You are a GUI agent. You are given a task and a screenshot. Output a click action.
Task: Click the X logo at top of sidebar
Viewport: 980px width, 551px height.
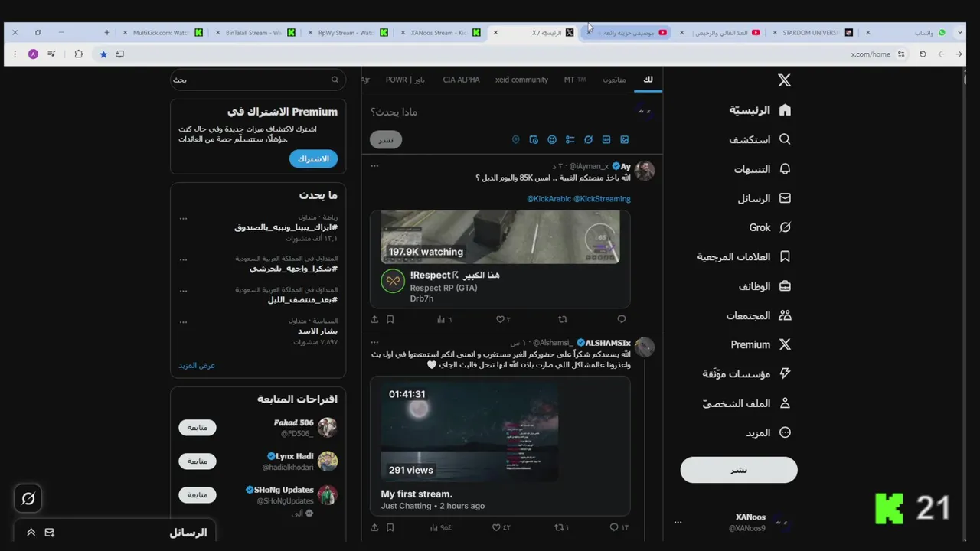784,80
